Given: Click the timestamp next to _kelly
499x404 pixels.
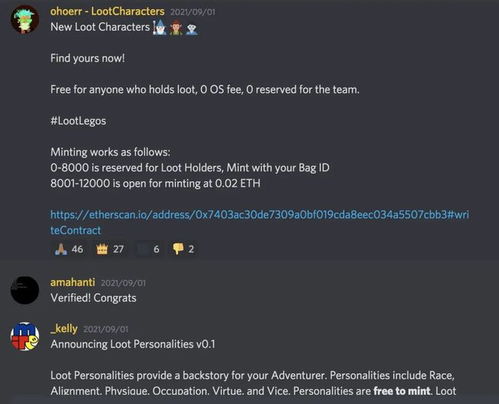Looking at the screenshot, I should click(106, 329).
